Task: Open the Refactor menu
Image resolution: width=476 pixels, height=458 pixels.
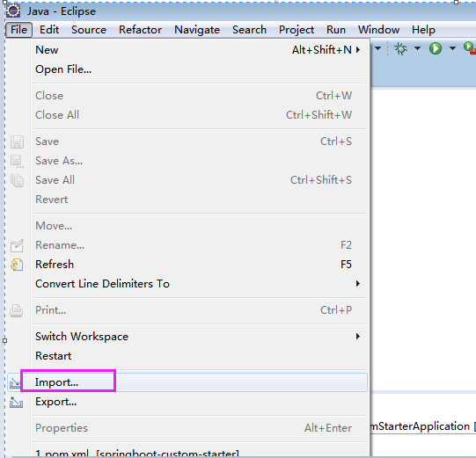Action: tap(140, 30)
